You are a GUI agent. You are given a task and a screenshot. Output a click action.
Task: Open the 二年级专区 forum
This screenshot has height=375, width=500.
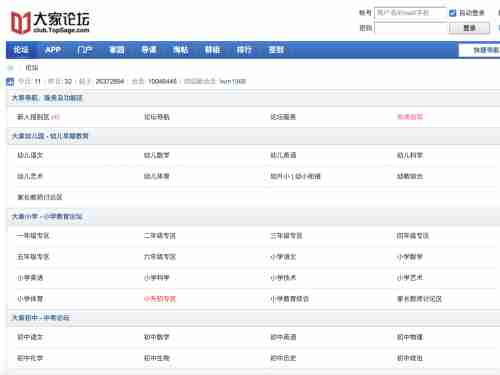tap(160, 236)
